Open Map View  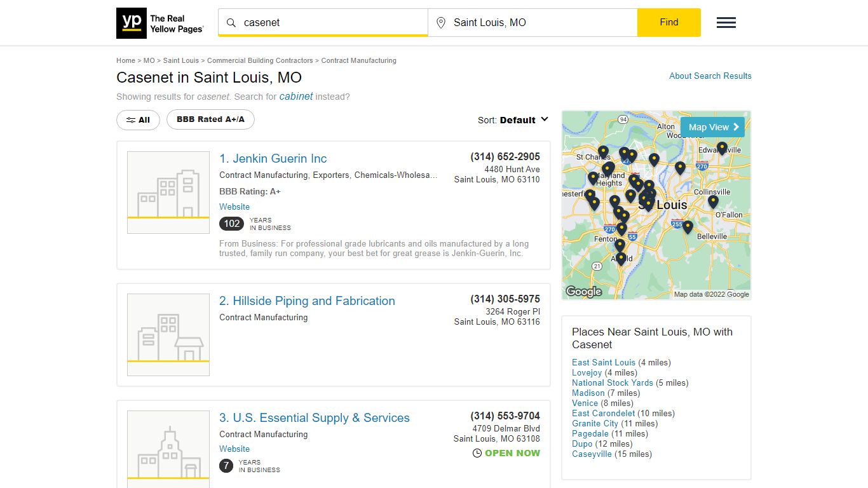pyautogui.click(x=712, y=127)
